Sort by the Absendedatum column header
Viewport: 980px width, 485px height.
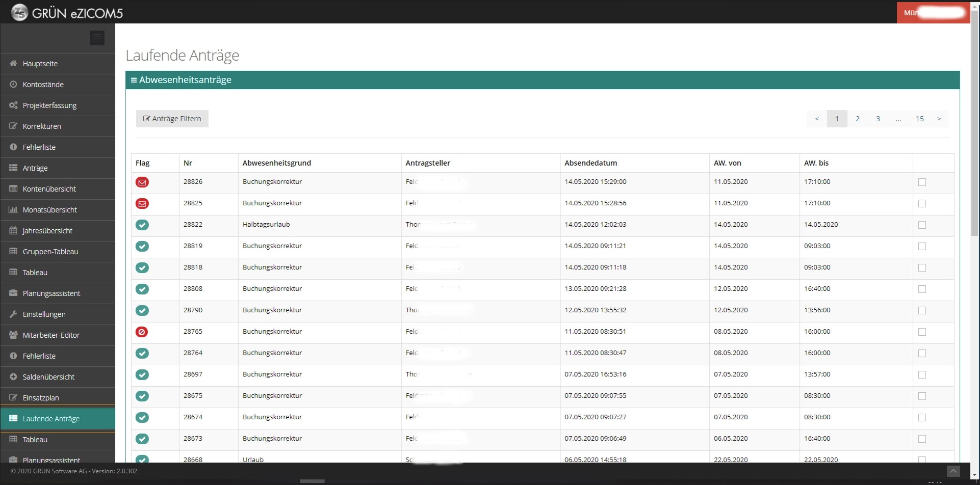coord(590,163)
